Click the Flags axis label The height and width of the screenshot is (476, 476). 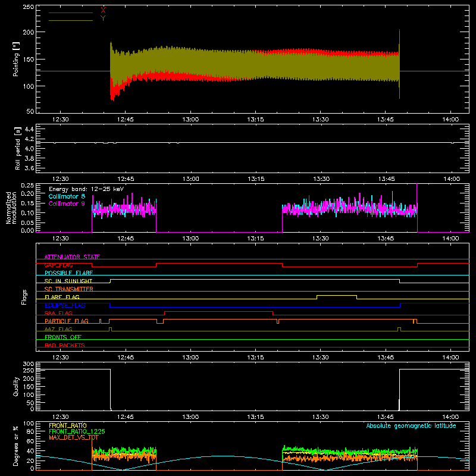click(24, 297)
